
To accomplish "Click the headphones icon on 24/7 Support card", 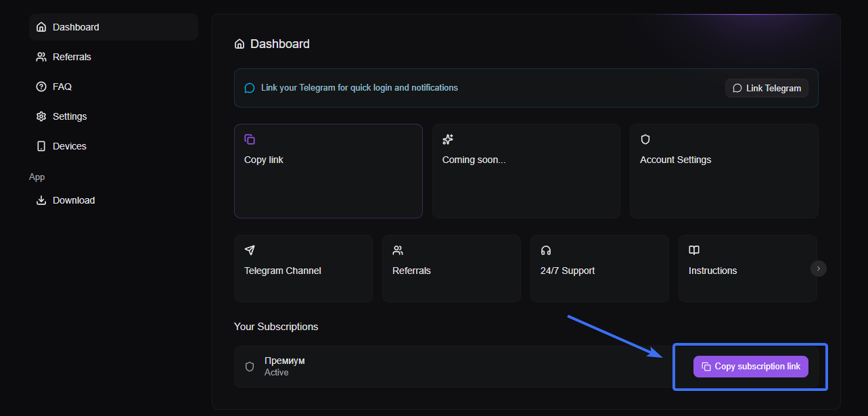I will [546, 250].
